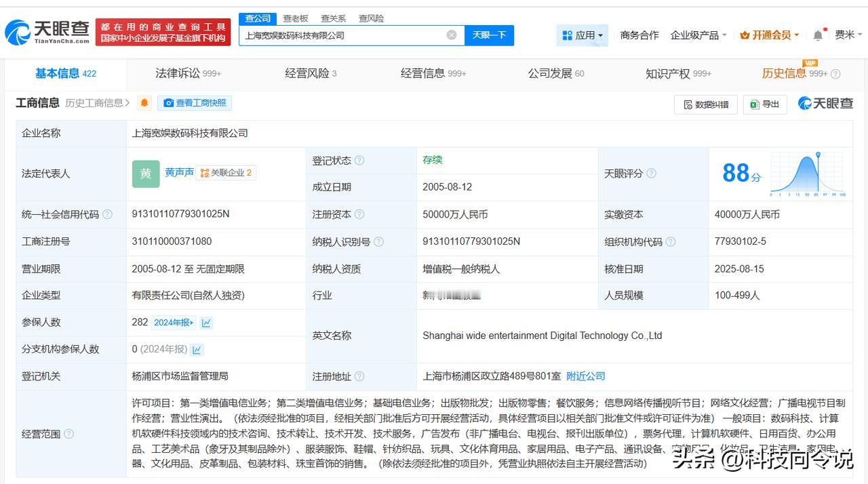This screenshot has height=484, width=868.
Task: Click the 数据纠错 button
Action: click(x=706, y=104)
